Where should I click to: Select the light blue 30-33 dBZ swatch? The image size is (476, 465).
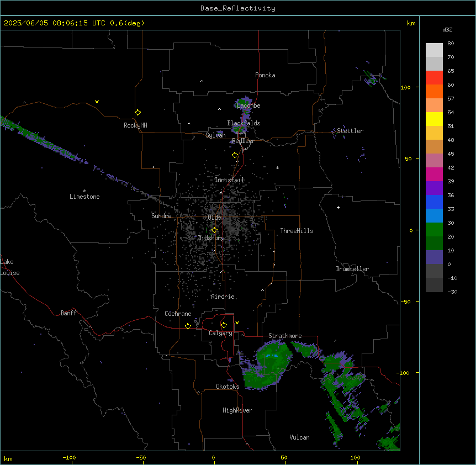pos(434,215)
